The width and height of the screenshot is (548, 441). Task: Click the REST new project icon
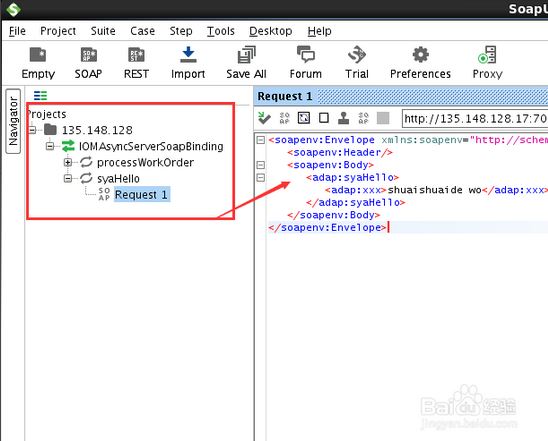point(136,63)
